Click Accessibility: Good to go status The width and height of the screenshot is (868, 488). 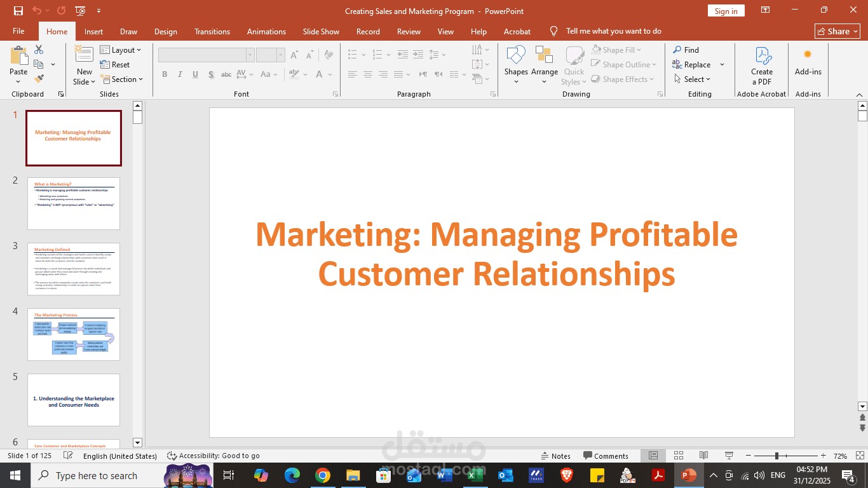tap(214, 456)
